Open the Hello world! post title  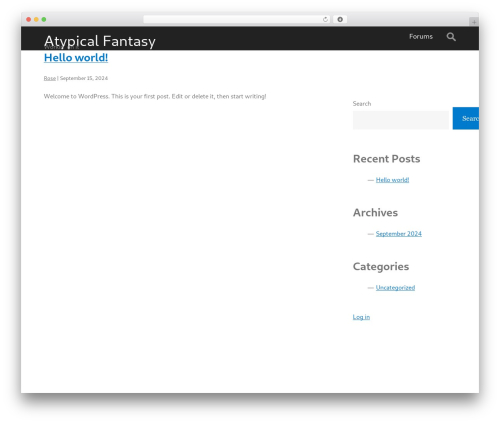(76, 58)
